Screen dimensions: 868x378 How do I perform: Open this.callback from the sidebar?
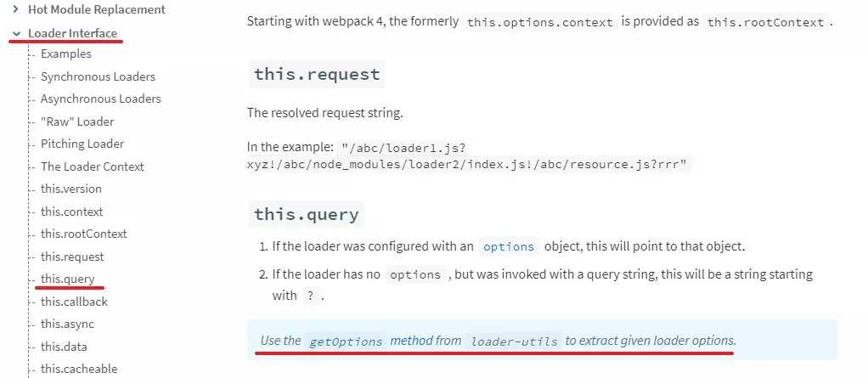(74, 302)
